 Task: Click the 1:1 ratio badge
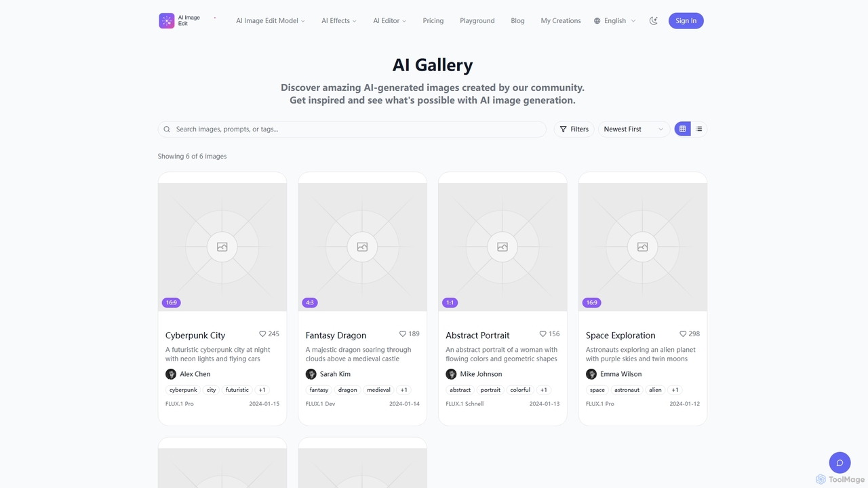click(x=450, y=303)
